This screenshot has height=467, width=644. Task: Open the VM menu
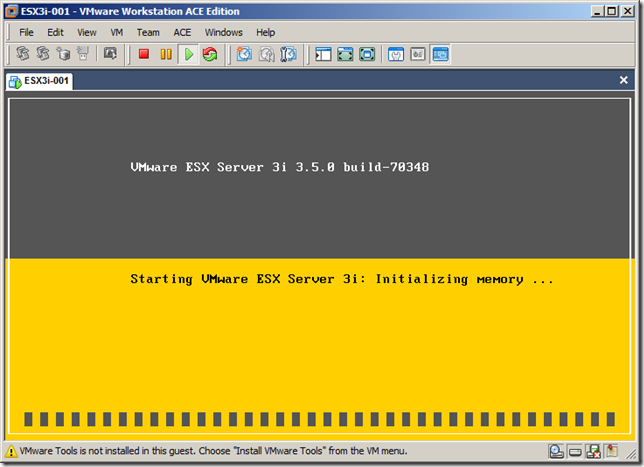[x=117, y=32]
